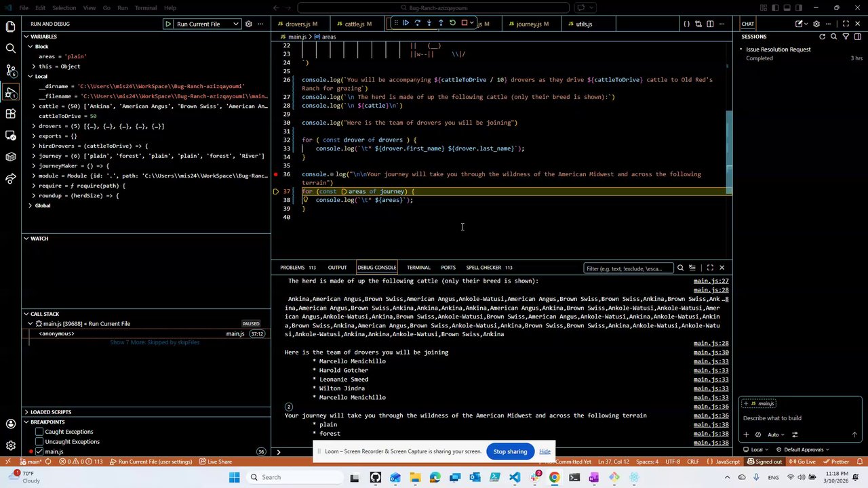This screenshot has height=488, width=868.
Task: Open the Extensions view
Action: 11,114
